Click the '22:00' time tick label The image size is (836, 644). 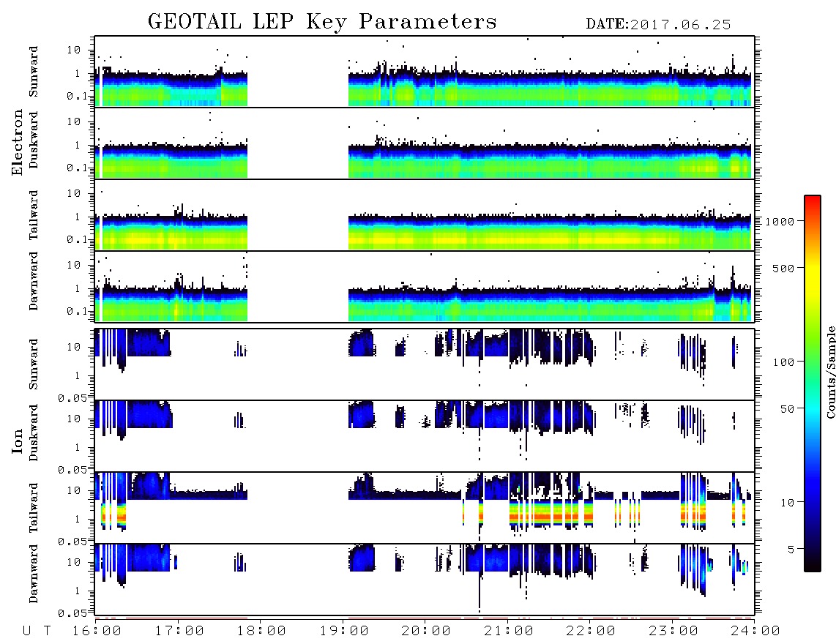(591, 631)
